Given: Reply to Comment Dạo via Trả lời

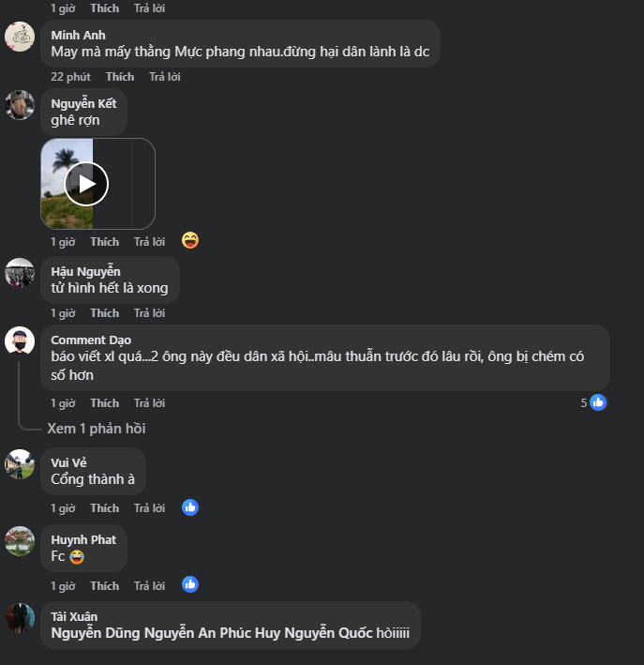Looking at the screenshot, I should 149,403.
